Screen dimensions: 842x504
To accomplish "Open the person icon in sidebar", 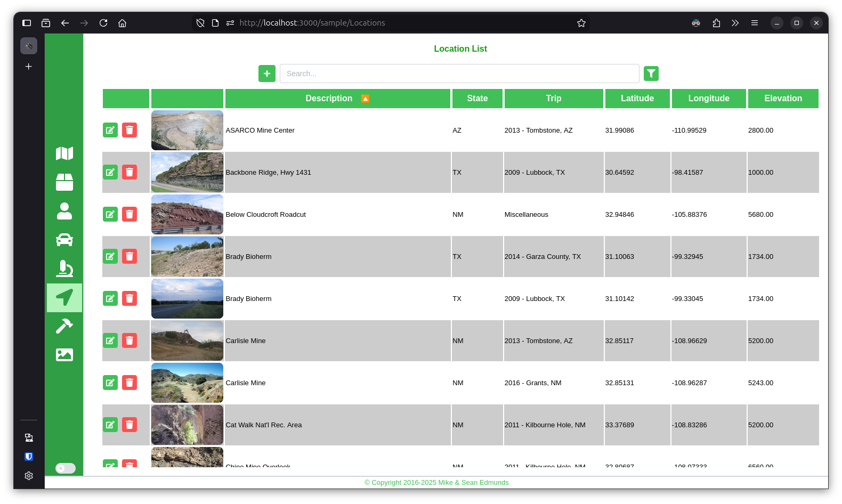I will (x=64, y=211).
